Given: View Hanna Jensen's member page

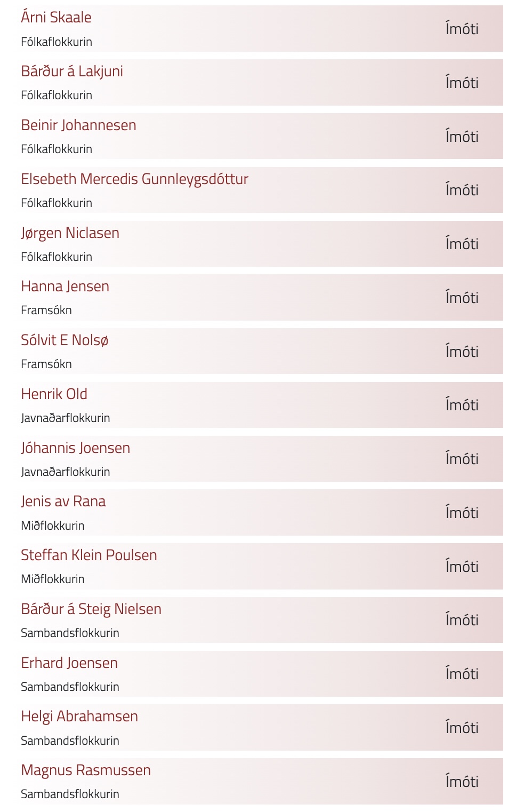Looking at the screenshot, I should point(65,286).
